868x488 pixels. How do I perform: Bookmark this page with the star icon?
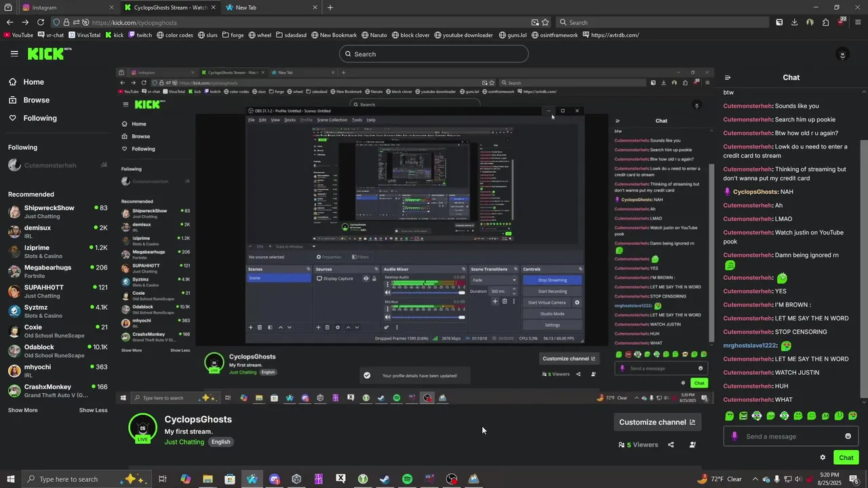click(x=545, y=22)
